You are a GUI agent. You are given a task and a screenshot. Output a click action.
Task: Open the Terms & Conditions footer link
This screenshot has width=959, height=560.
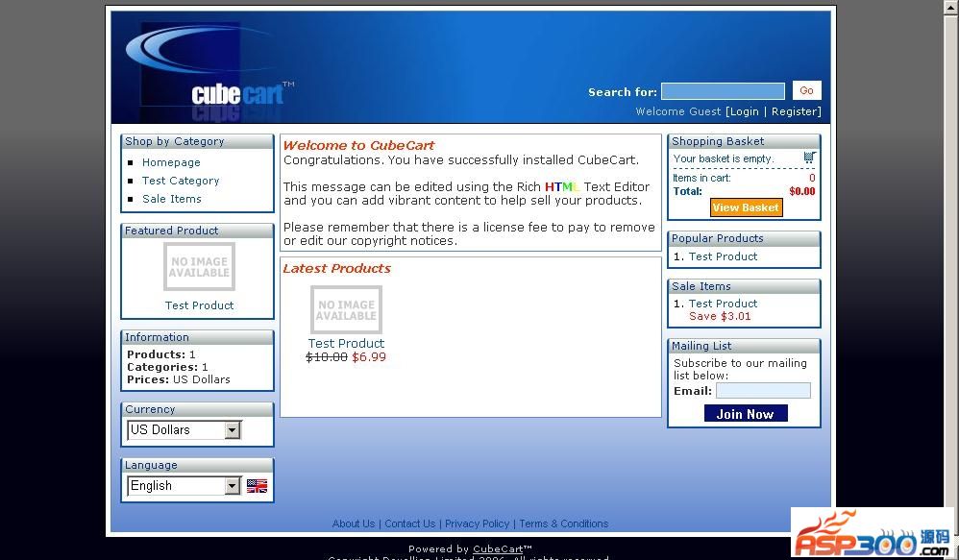[x=564, y=523]
